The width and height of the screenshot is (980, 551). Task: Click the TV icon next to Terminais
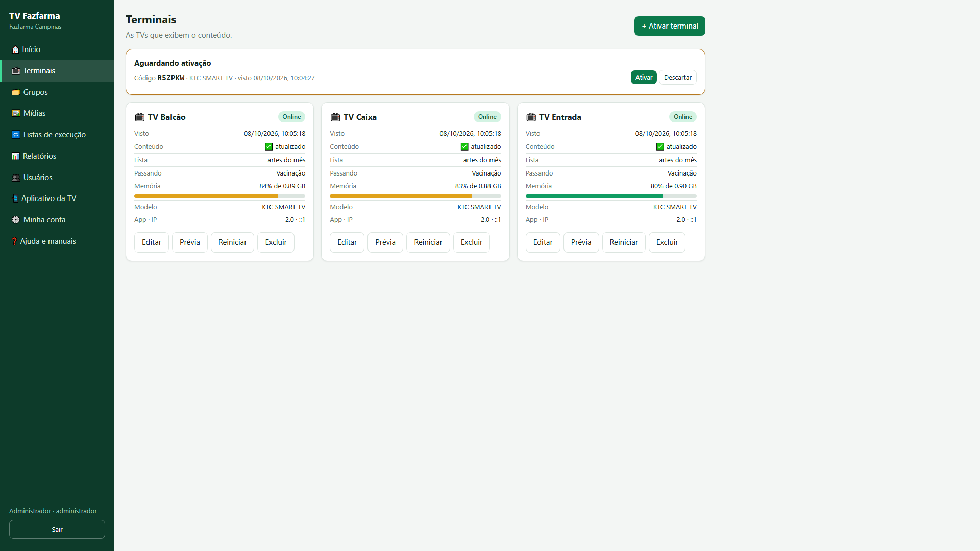[x=16, y=71]
